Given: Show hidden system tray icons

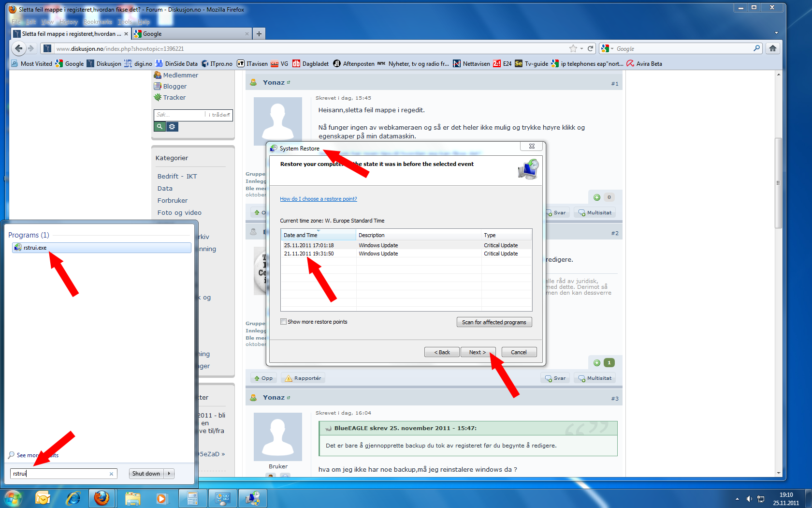Looking at the screenshot, I should pos(737,499).
